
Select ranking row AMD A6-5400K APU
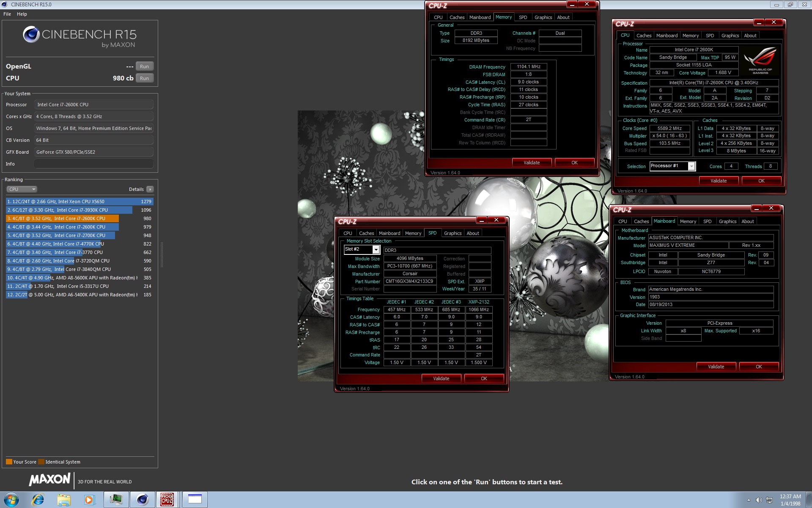coord(80,295)
